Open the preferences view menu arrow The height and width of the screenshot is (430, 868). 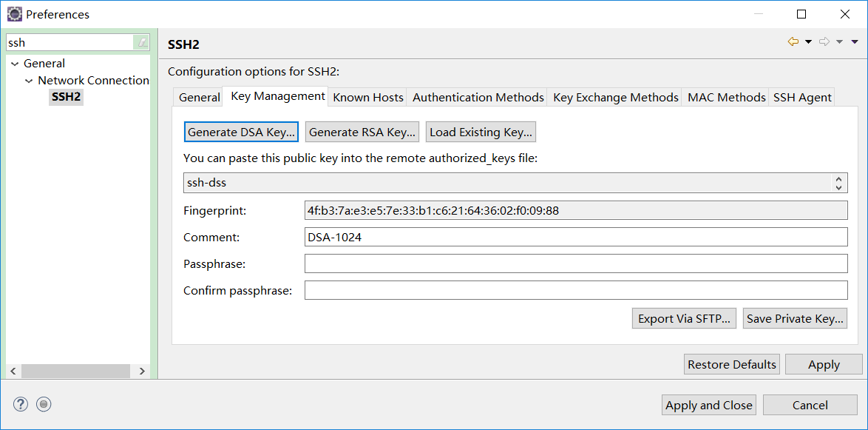(x=855, y=42)
